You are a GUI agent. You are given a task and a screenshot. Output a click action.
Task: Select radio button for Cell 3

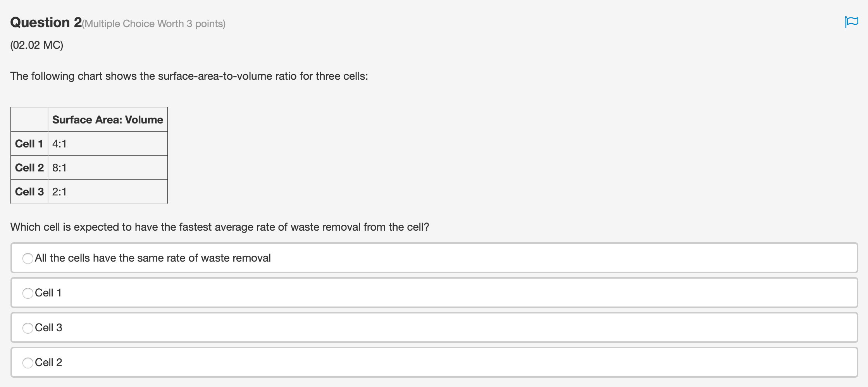28,328
